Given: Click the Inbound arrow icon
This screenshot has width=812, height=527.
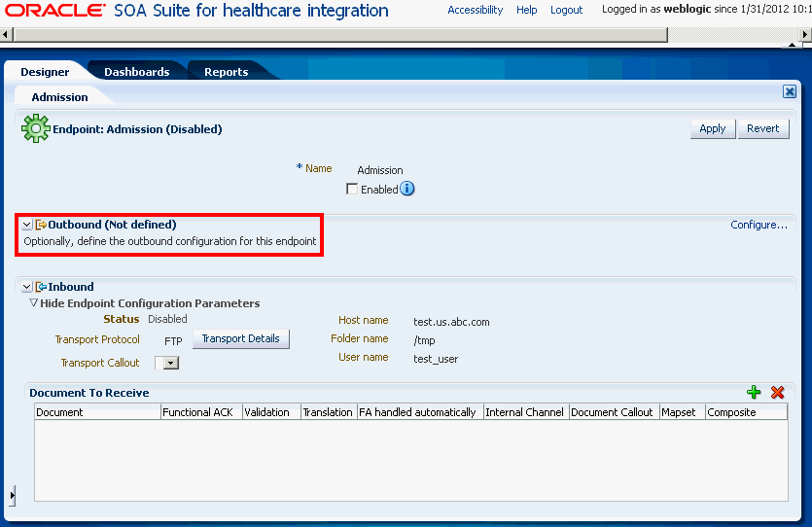Looking at the screenshot, I should coord(41,287).
